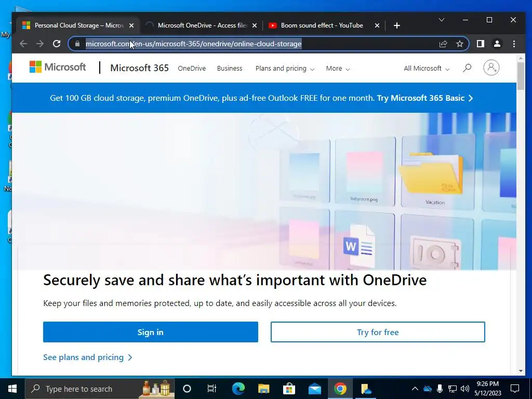Open Microsoft 365 home link
This screenshot has height=399, width=532.
point(139,68)
